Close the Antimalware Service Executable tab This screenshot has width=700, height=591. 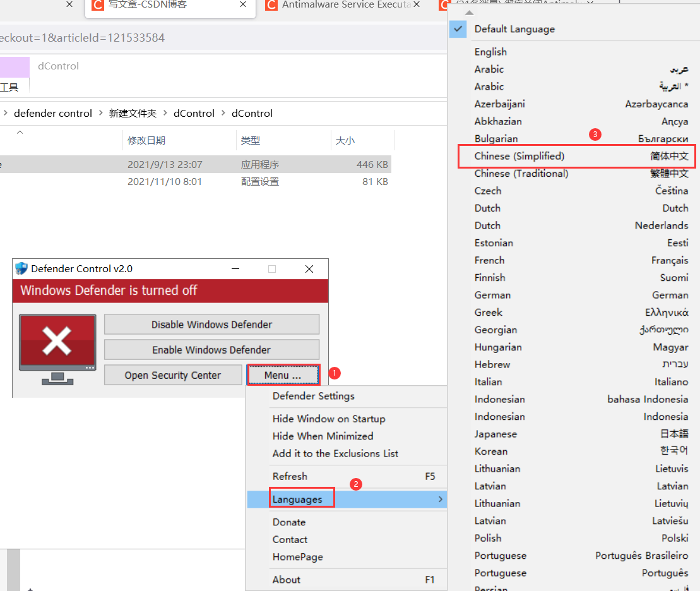[x=417, y=4]
